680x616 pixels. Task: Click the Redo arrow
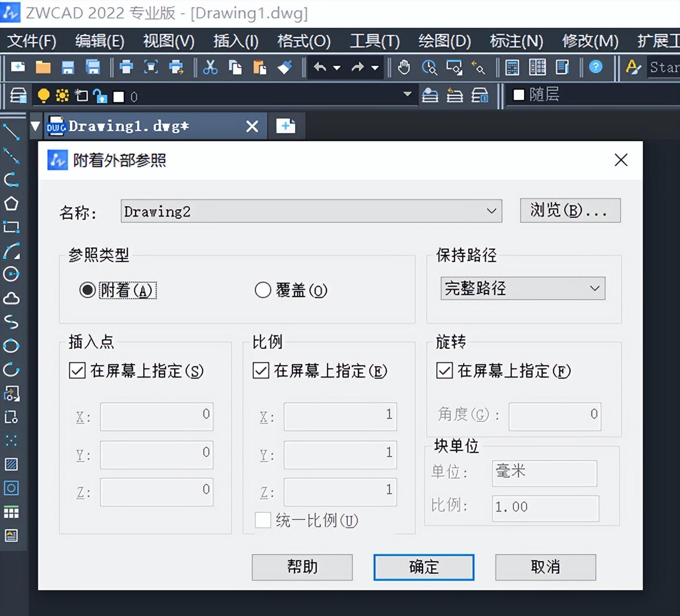pos(358,67)
